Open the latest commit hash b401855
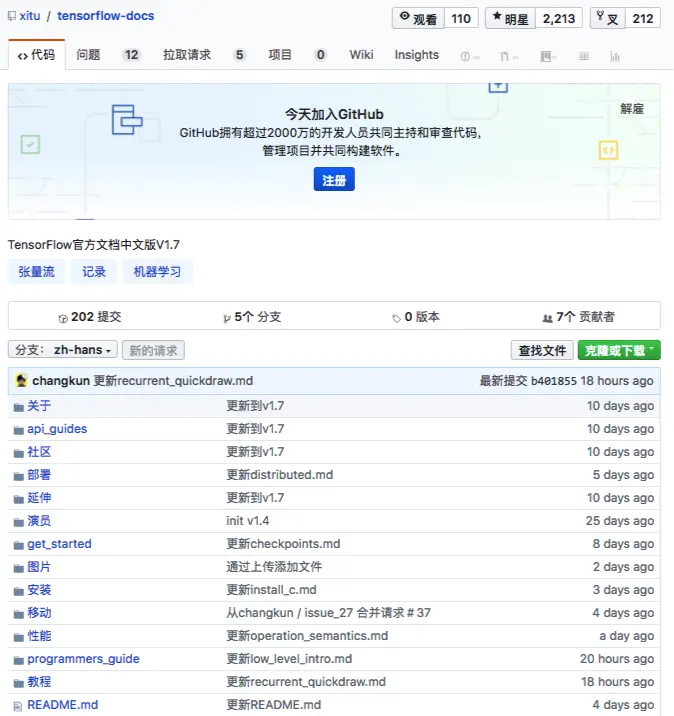The width and height of the screenshot is (674, 716). (x=554, y=381)
